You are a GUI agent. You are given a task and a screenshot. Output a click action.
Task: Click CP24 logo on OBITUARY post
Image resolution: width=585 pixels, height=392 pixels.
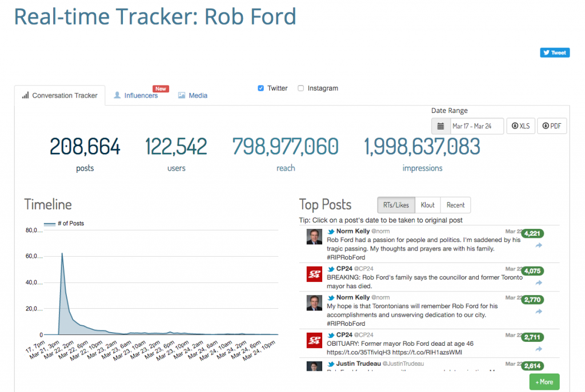[x=314, y=340]
